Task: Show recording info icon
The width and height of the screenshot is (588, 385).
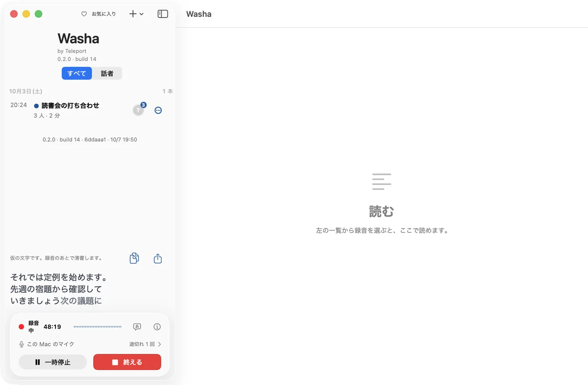Action: tap(157, 327)
